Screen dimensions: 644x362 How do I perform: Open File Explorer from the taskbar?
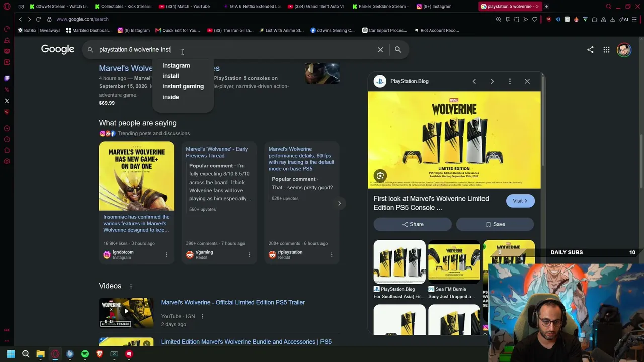40,354
